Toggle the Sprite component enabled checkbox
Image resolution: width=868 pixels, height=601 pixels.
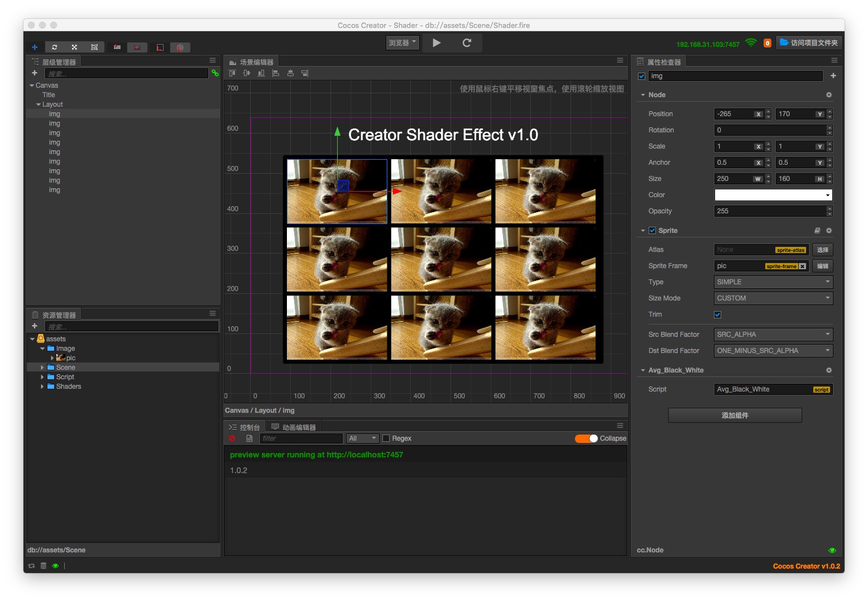(x=652, y=231)
